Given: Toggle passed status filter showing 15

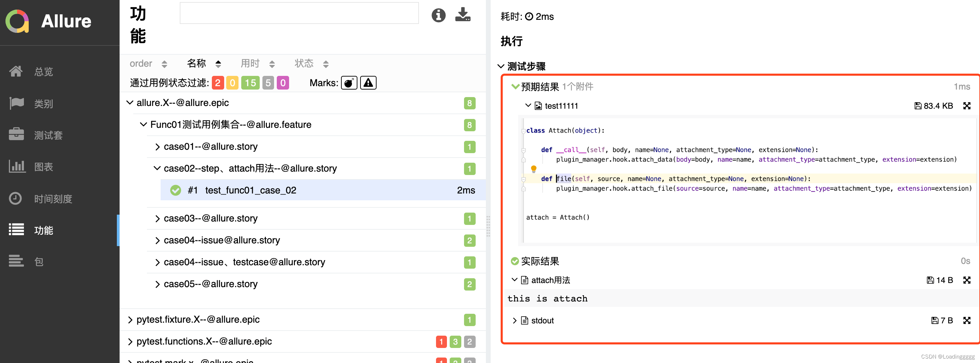Looking at the screenshot, I should [x=250, y=83].
